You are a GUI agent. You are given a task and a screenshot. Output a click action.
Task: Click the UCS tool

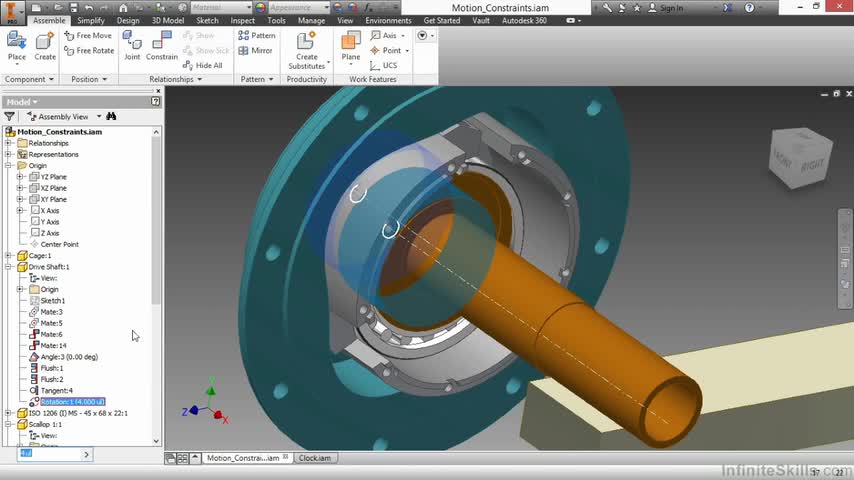coord(383,65)
